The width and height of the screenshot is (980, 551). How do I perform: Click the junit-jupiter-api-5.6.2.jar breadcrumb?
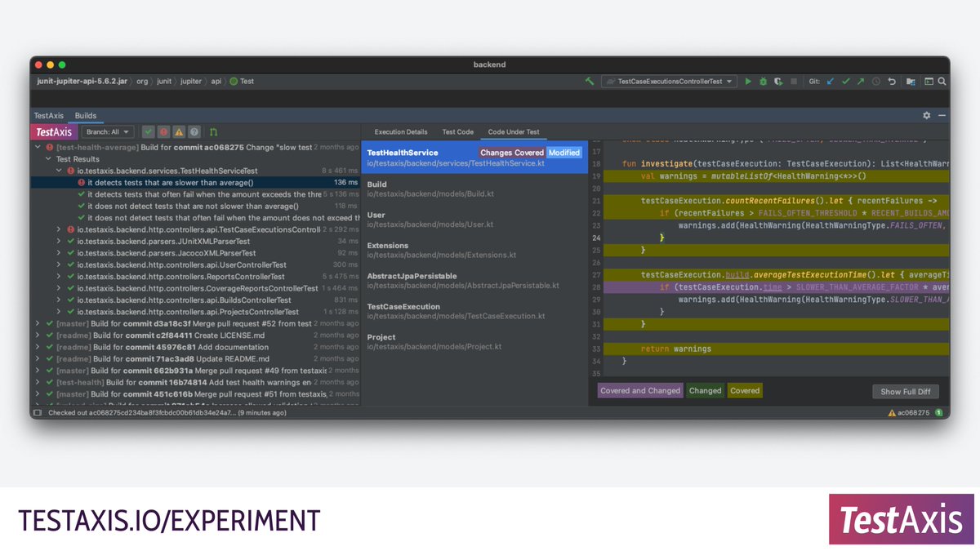[x=82, y=82]
